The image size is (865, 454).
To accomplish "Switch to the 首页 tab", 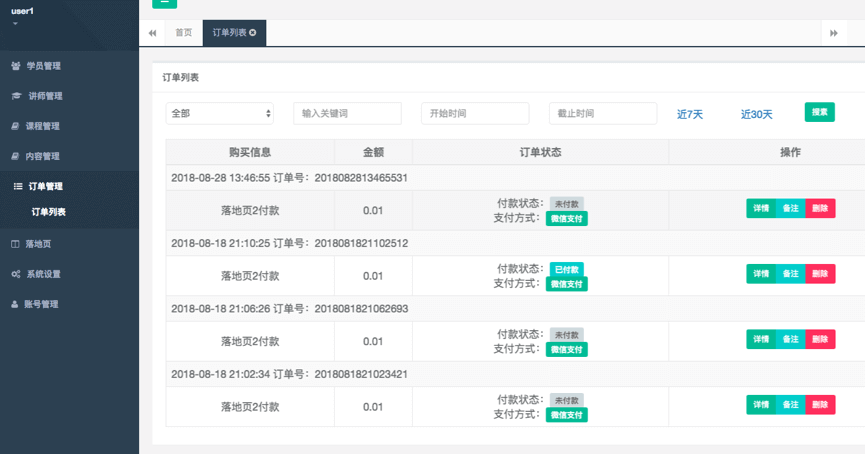I will (183, 33).
